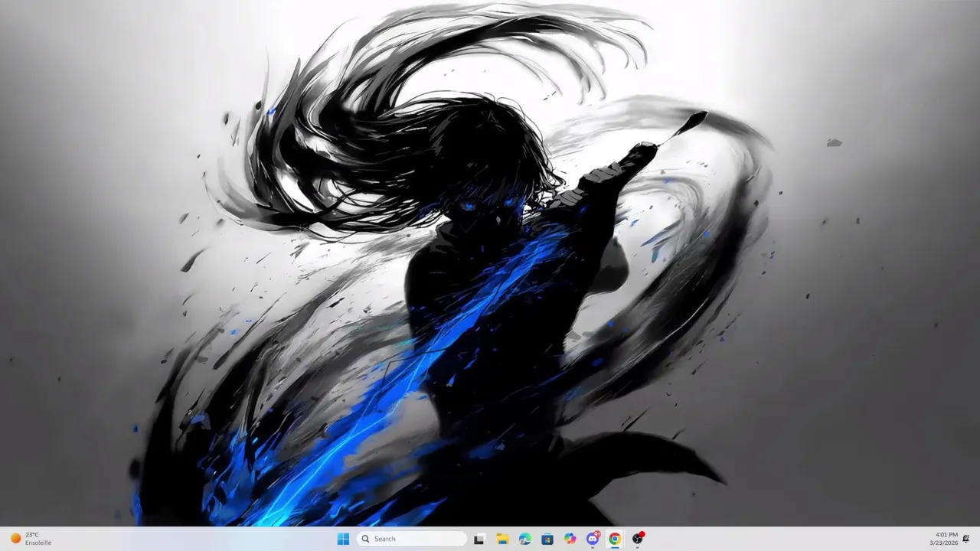Open the Windows Start menu
The width and height of the screenshot is (980, 551).
tap(343, 539)
